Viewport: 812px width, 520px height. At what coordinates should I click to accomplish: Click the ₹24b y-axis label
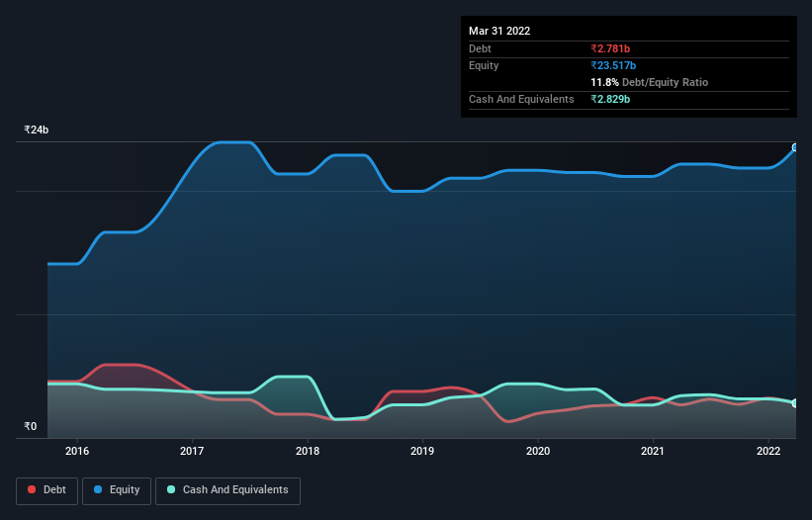pos(37,130)
